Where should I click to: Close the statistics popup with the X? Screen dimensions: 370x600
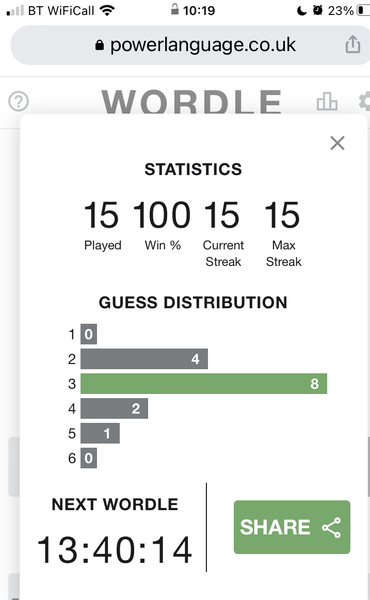click(x=337, y=143)
